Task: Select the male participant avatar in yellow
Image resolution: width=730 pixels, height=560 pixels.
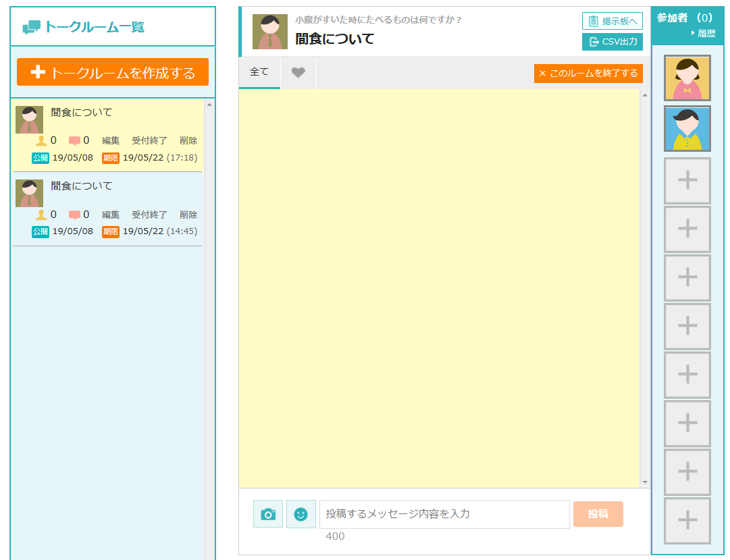Action: coord(687,128)
